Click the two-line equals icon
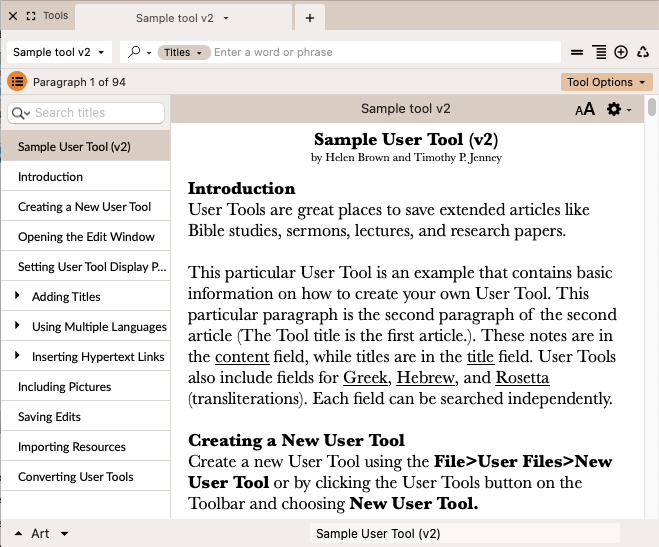 click(577, 52)
